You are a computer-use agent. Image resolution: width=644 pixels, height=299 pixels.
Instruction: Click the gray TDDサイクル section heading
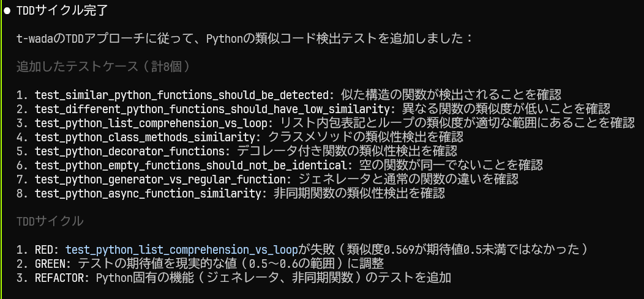pos(50,221)
